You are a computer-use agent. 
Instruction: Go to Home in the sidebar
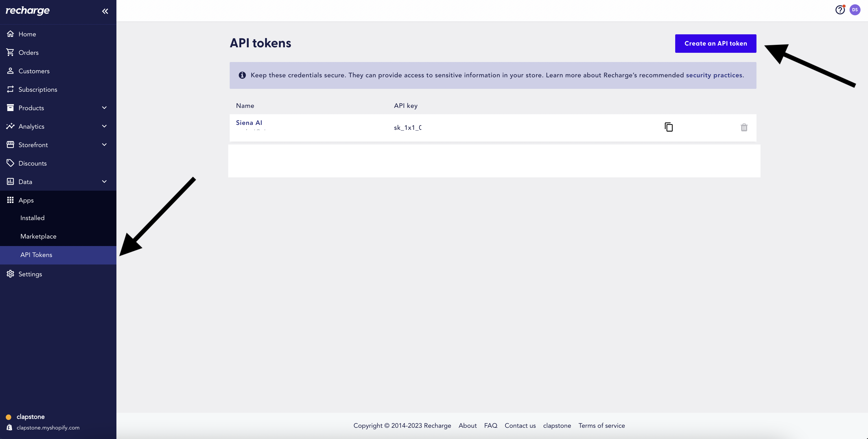(58, 34)
